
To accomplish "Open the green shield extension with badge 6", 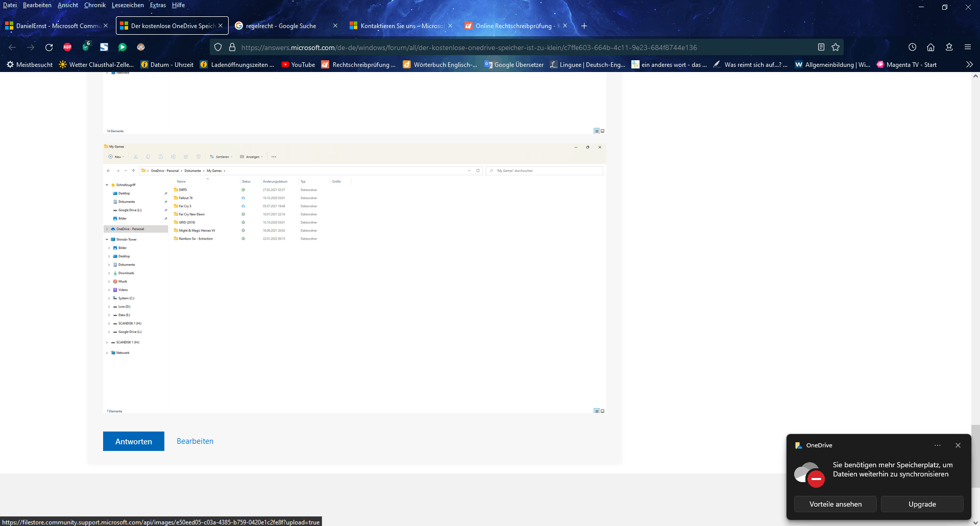I will click(x=86, y=47).
